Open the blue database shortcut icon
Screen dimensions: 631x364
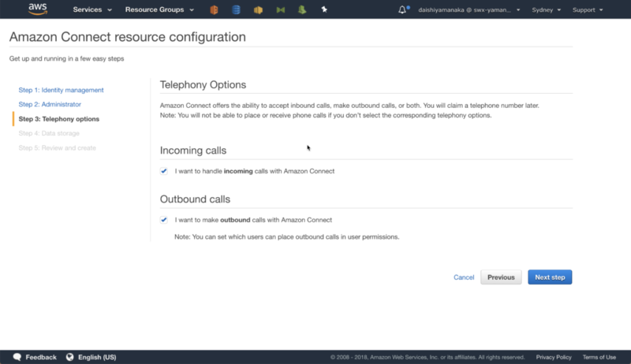(236, 9)
